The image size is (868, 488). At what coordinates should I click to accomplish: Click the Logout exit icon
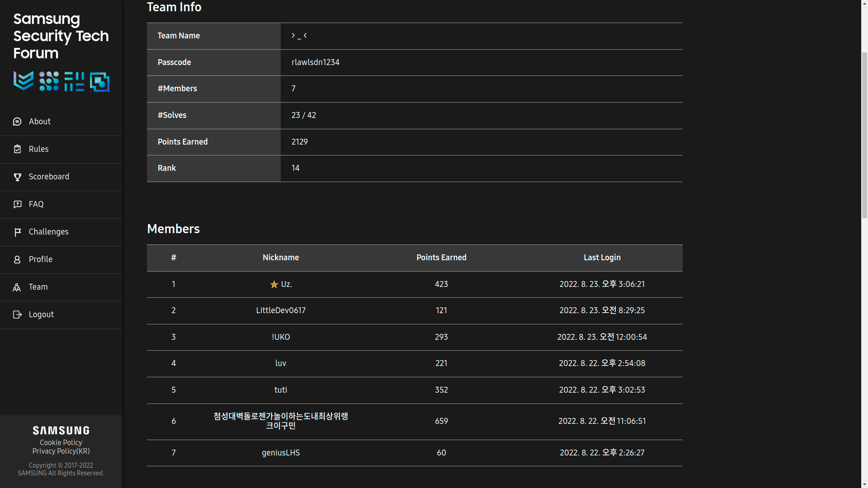point(17,314)
